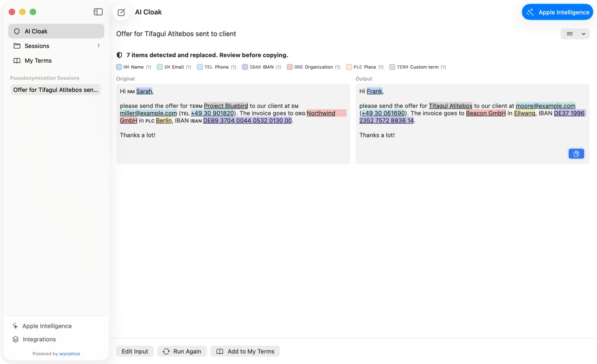The height and width of the screenshot is (364, 597).
Task: Click the session title heading
Action: coord(176,34)
